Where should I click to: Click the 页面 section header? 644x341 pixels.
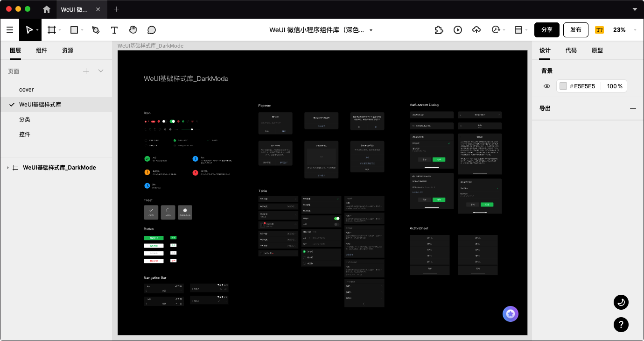tap(14, 71)
